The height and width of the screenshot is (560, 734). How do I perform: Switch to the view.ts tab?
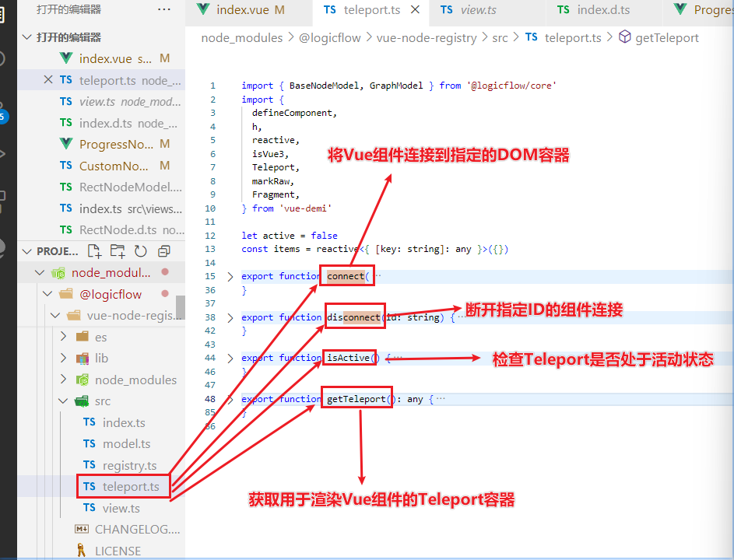pyautogui.click(x=487, y=12)
